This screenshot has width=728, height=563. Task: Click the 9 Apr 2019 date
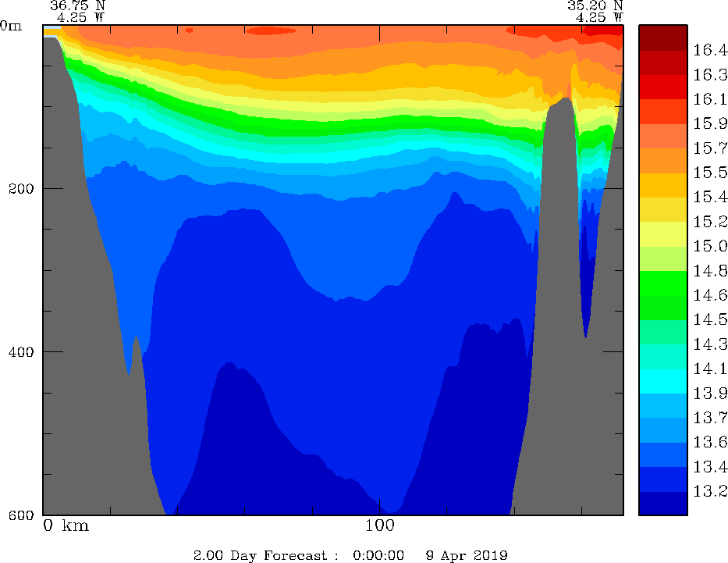click(x=467, y=555)
